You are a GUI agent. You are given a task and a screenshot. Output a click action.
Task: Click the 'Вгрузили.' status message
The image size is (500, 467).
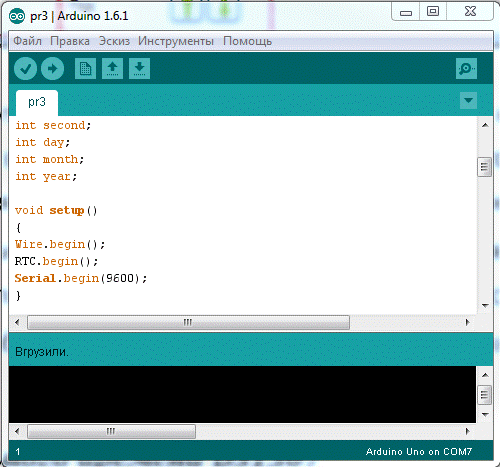tap(42, 352)
